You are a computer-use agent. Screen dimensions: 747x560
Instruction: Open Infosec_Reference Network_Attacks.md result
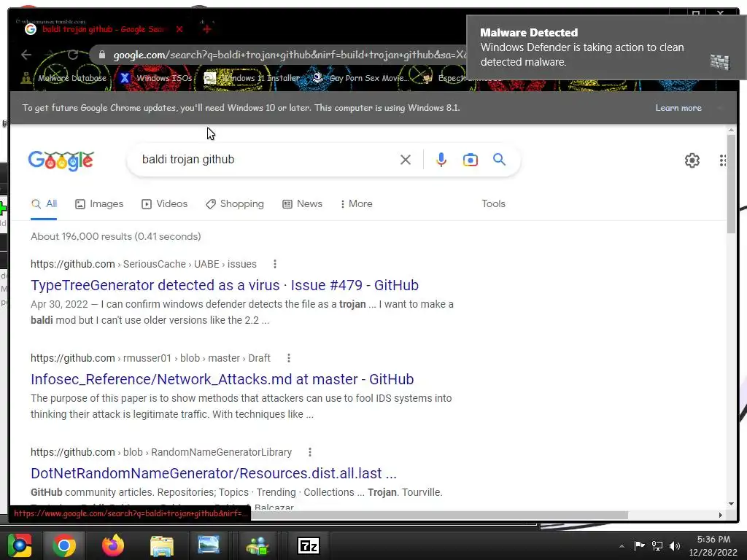click(222, 379)
